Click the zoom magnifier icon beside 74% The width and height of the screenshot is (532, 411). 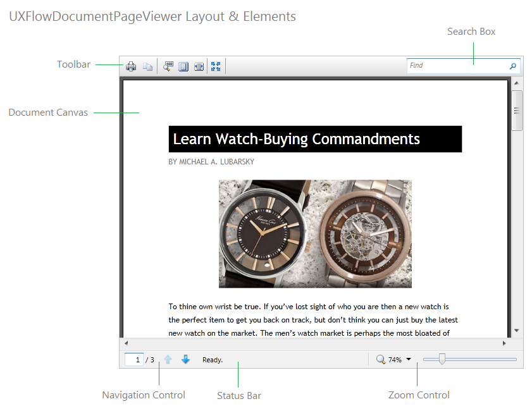(381, 359)
